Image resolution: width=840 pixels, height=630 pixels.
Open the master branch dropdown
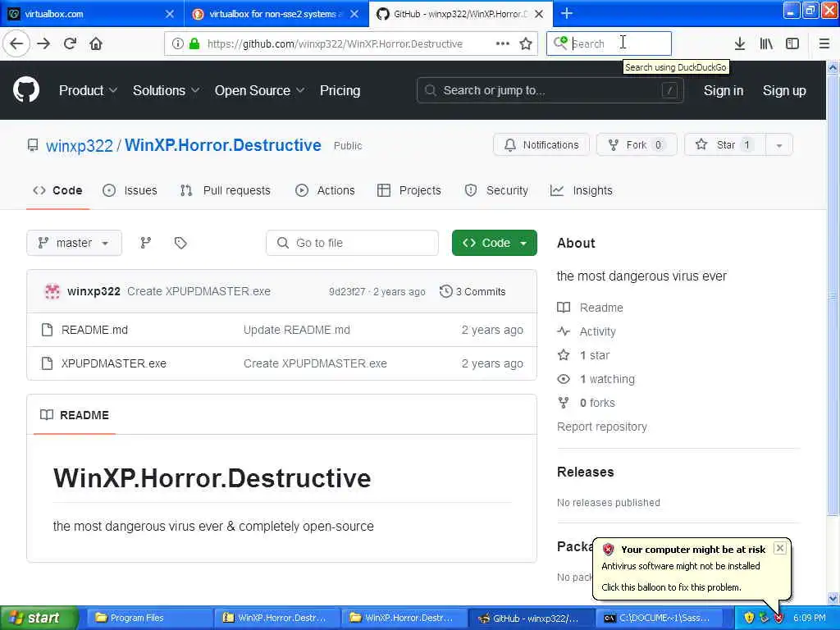point(75,243)
